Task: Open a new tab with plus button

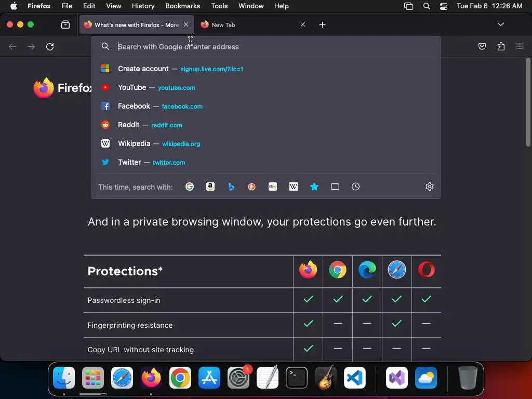Action: (x=322, y=25)
